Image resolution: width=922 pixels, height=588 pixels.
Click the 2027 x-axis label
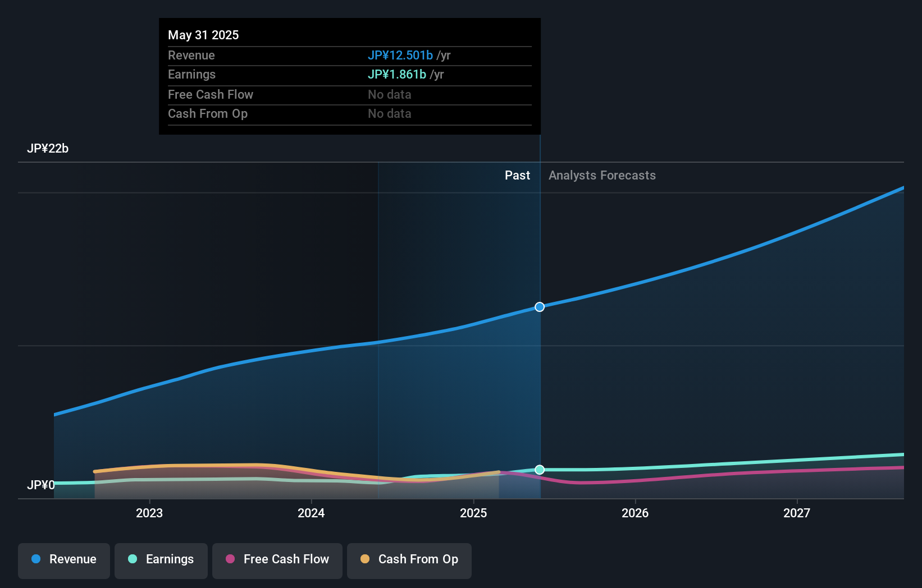[797, 513]
